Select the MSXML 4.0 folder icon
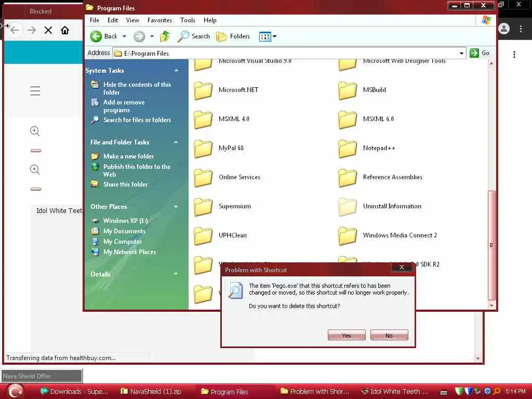 (x=203, y=119)
